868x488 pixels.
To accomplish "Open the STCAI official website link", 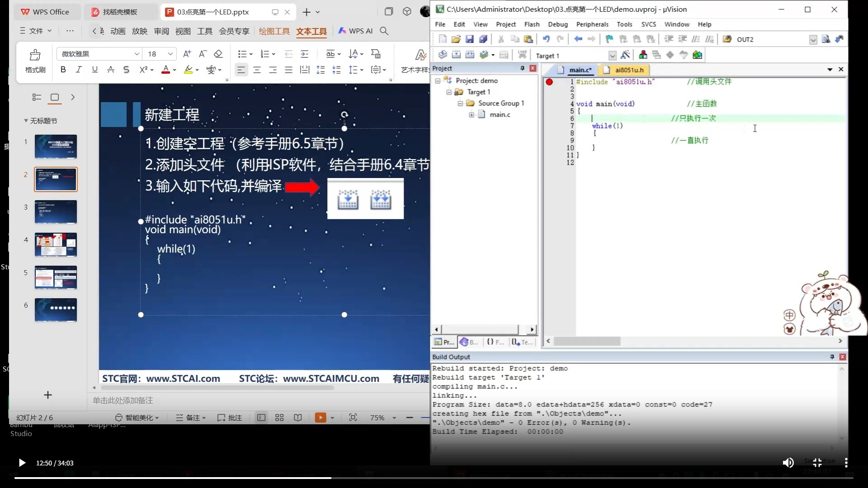I will click(182, 379).
